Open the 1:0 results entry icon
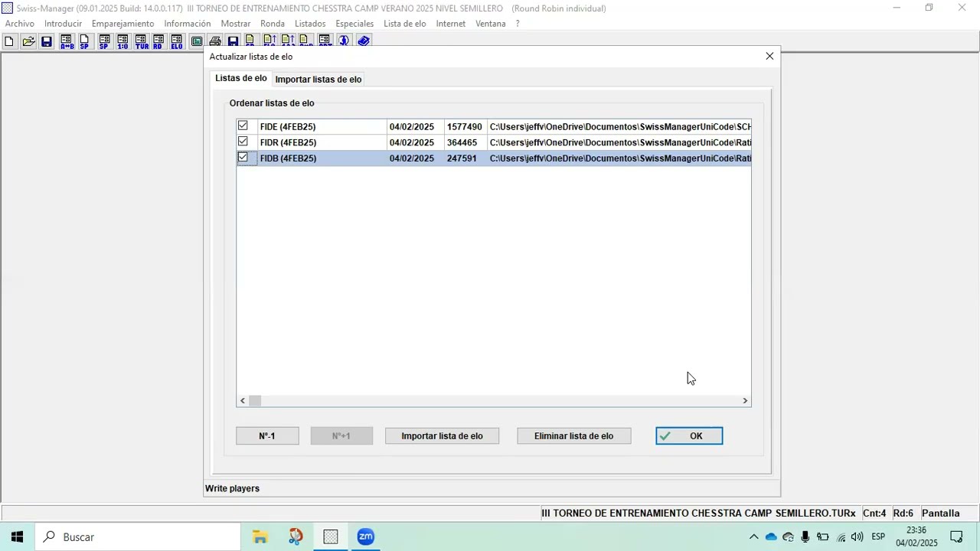This screenshot has height=551, width=980. click(x=122, y=41)
